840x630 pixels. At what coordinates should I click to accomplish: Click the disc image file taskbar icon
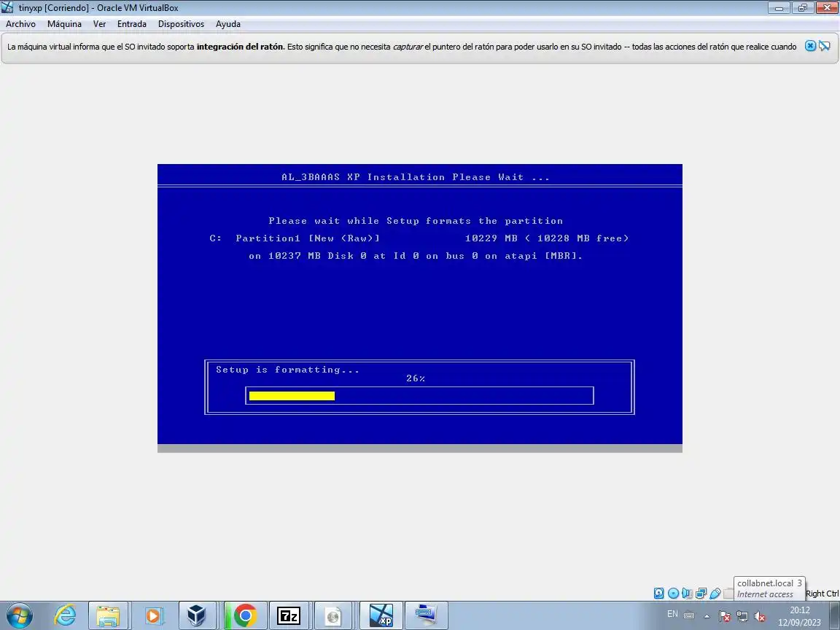pos(332,615)
